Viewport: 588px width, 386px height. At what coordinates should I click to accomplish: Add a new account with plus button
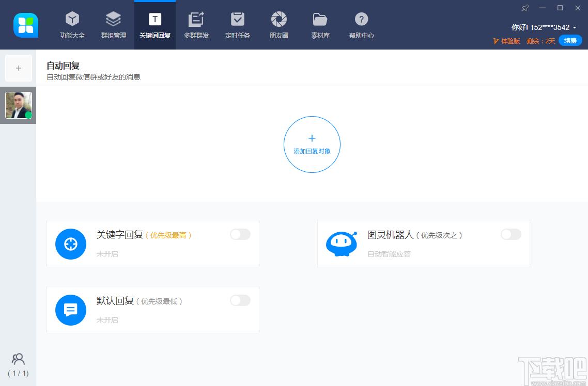19,68
